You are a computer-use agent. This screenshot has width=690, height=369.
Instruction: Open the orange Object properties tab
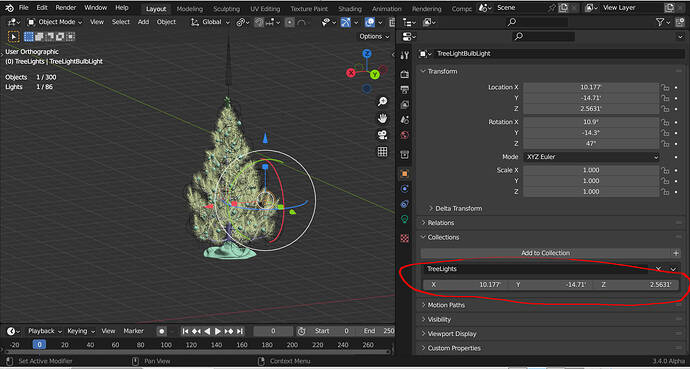tap(404, 174)
